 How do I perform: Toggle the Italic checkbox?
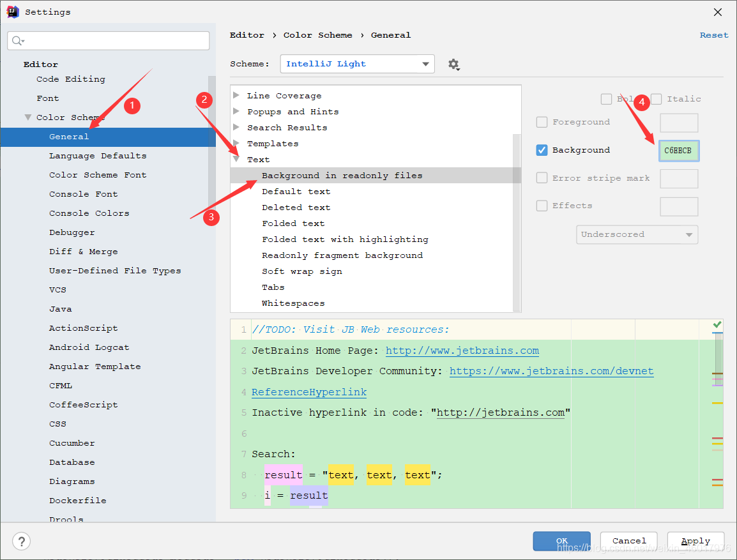tap(657, 99)
